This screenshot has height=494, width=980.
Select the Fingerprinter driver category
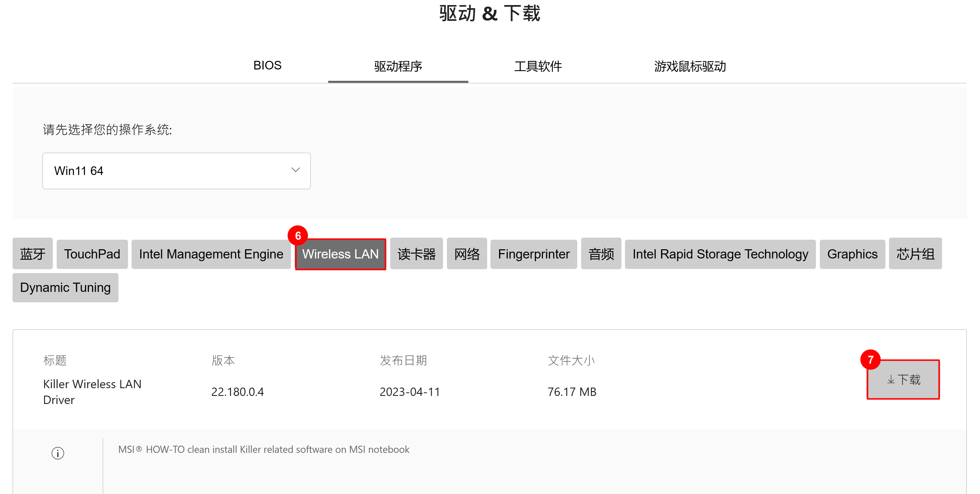point(533,254)
